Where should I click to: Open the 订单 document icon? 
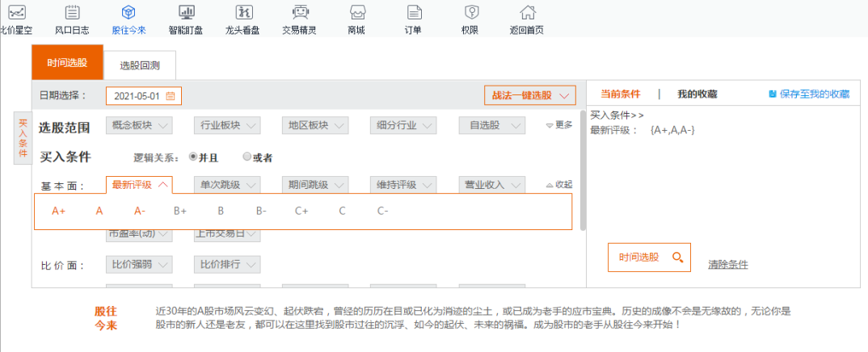[414, 11]
